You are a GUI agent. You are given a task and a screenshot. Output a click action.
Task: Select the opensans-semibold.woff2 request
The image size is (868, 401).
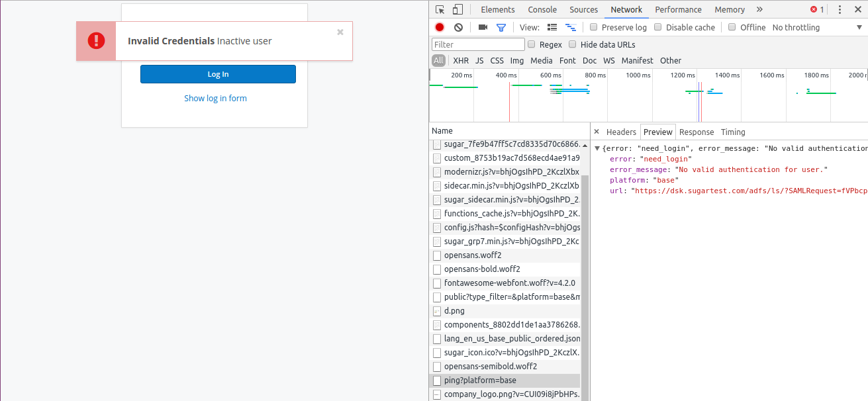505,367
